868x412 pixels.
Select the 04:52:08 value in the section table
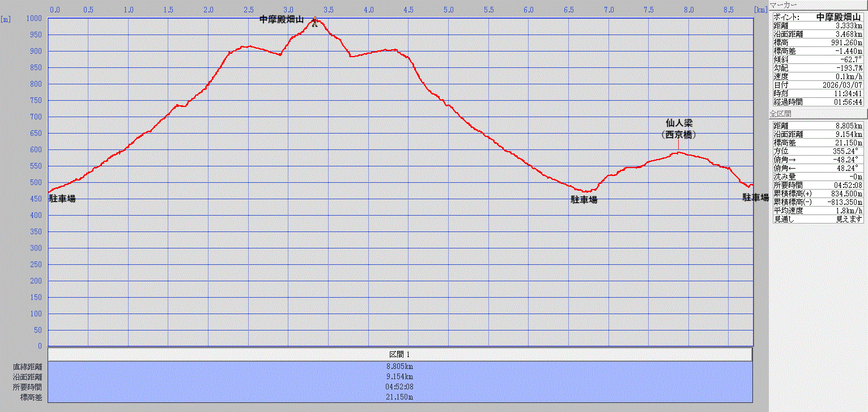(x=400, y=387)
